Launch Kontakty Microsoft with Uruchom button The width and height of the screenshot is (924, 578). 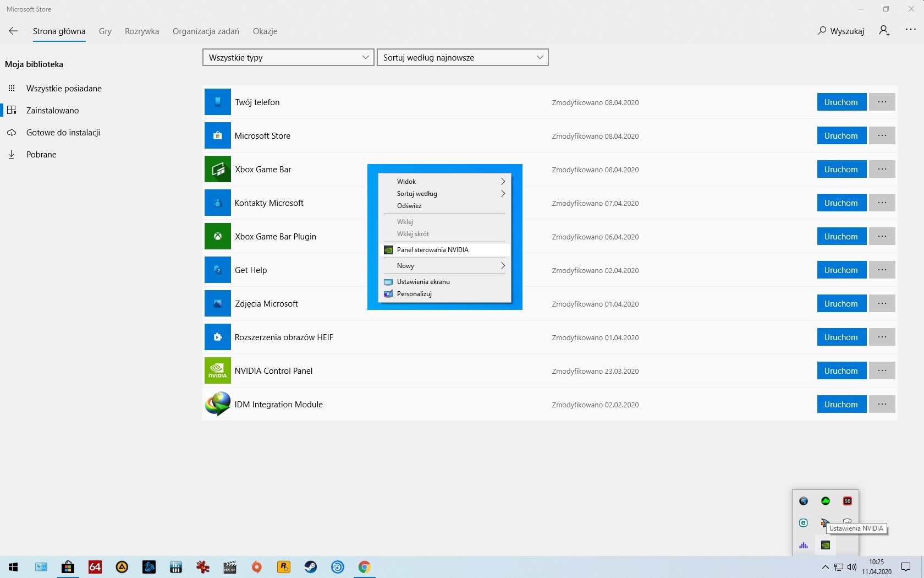[x=842, y=203]
